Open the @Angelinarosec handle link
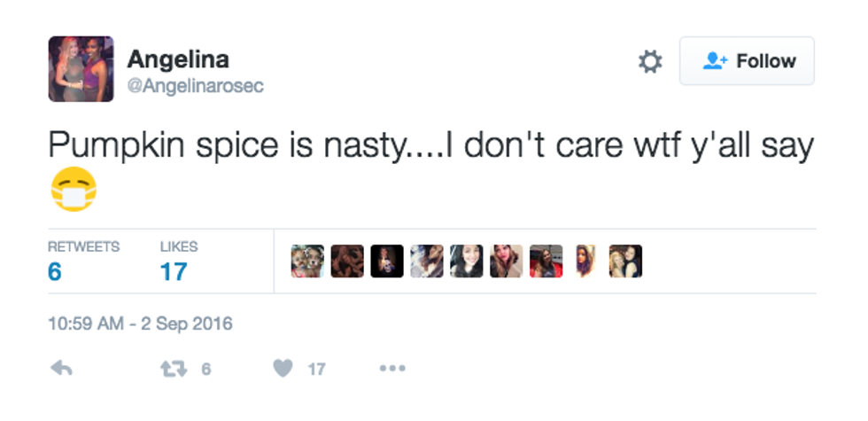868x421 pixels. coord(195,86)
